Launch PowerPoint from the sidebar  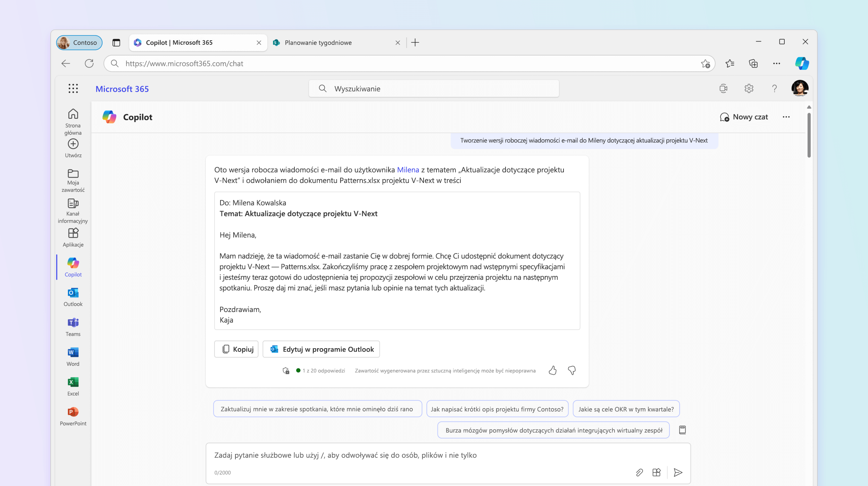point(73,417)
